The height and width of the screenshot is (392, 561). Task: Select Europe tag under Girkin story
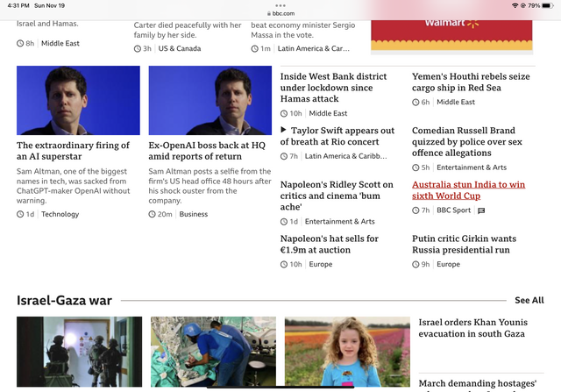448,264
